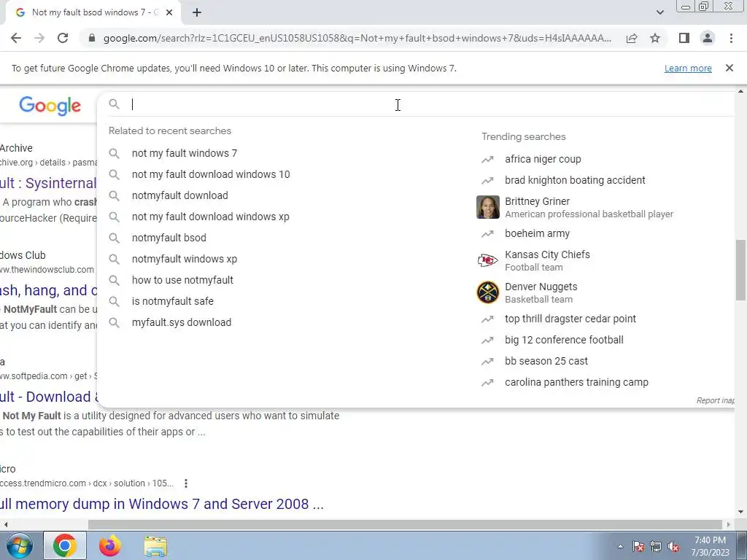Open 'brad knighton boating accident' trend
The image size is (747, 560).
(575, 180)
